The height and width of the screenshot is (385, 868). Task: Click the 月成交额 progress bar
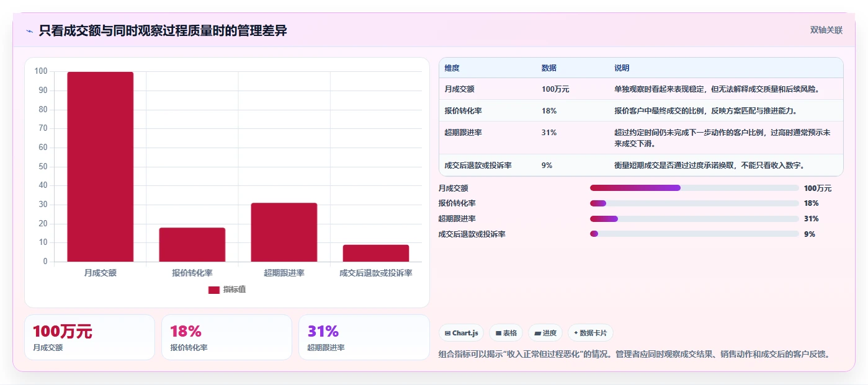point(694,188)
